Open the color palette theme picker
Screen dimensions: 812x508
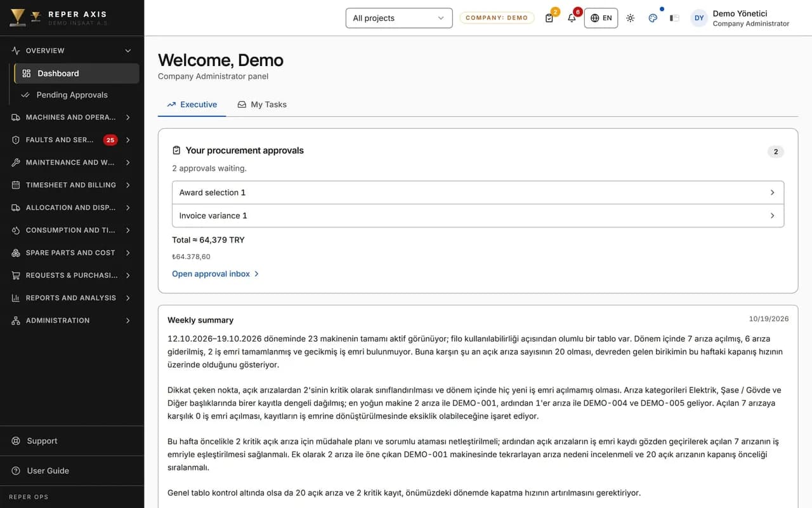pos(653,18)
